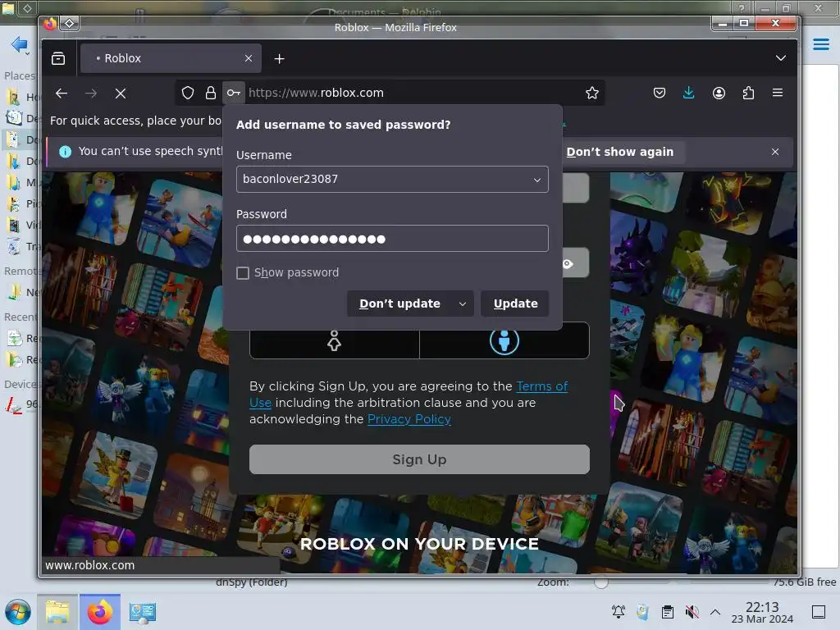Open the Extensions puzzle icon

click(x=748, y=93)
